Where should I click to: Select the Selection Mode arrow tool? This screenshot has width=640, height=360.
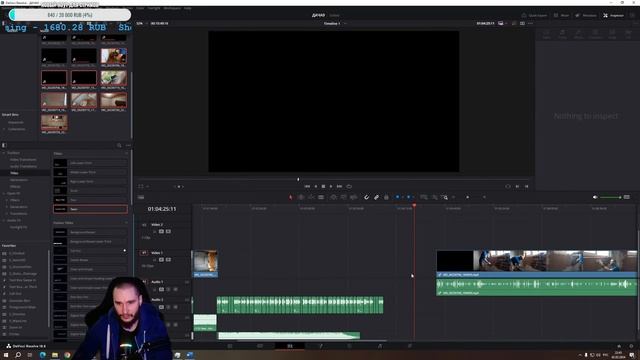pos(291,198)
